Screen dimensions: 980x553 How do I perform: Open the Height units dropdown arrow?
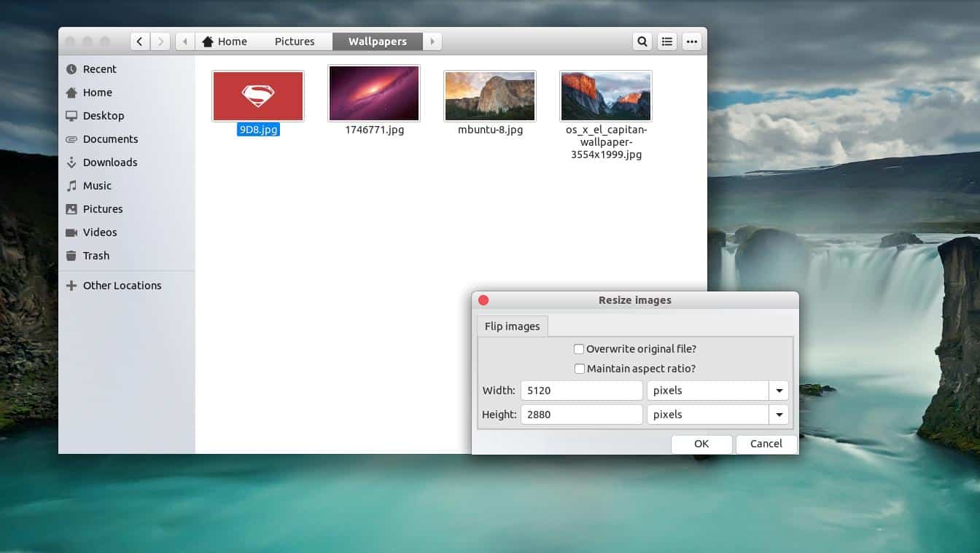point(779,415)
